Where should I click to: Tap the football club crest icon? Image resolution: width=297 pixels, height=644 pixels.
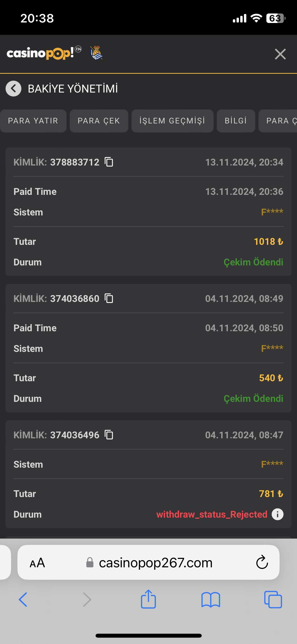pos(96,53)
